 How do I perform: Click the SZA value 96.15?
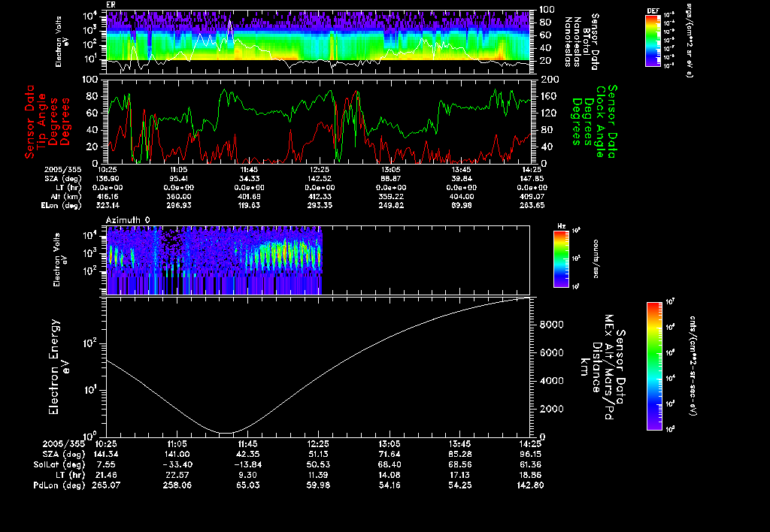pos(530,455)
